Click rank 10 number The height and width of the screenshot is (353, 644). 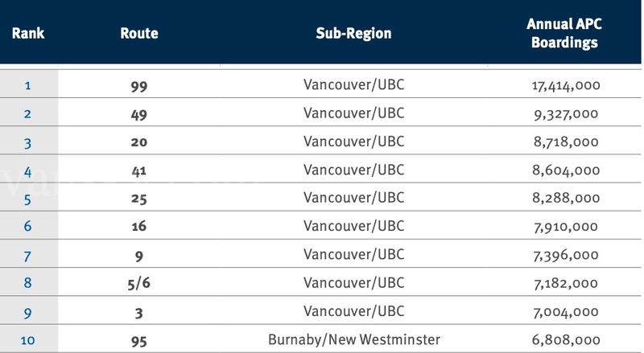27,340
